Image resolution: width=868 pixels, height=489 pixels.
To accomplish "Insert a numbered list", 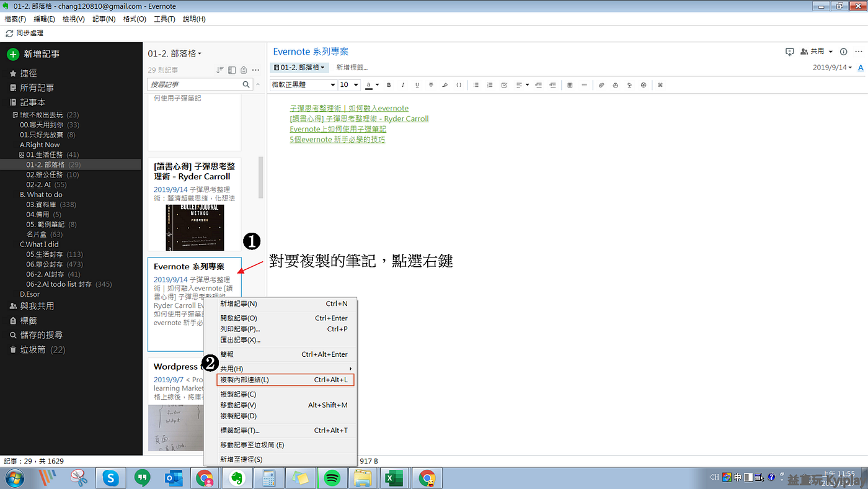I will (490, 85).
